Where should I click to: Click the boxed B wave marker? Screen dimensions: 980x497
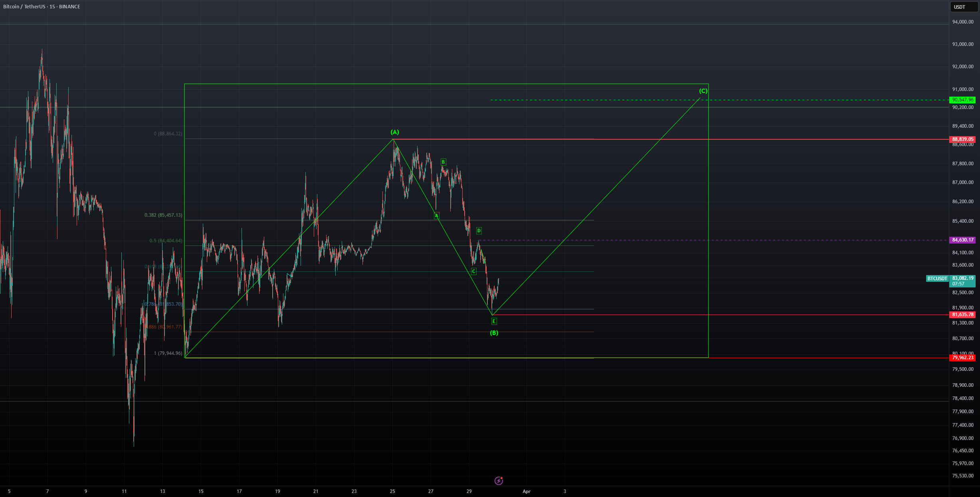443,162
